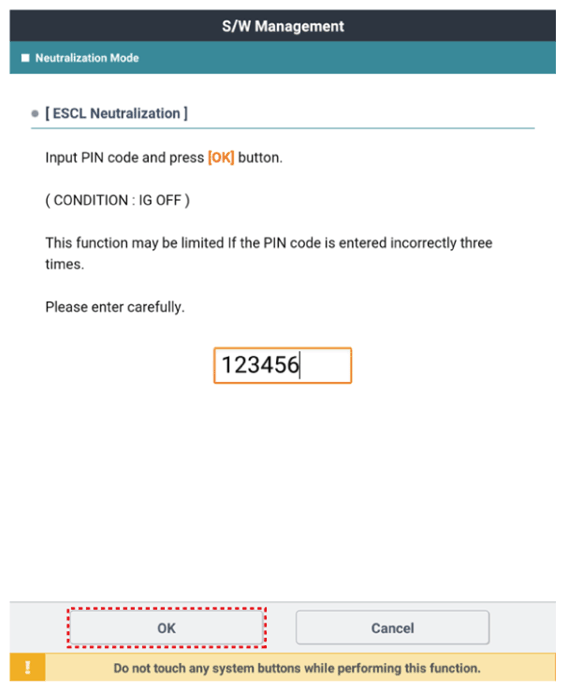Click the line under the ESCL Neutralization heading
The height and width of the screenshot is (691, 565).
282,128
